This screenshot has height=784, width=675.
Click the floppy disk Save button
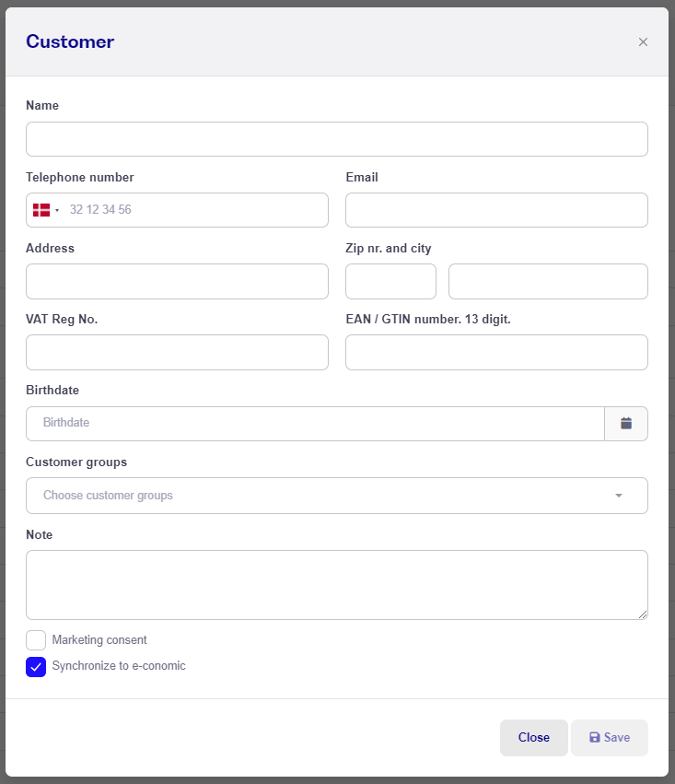610,738
